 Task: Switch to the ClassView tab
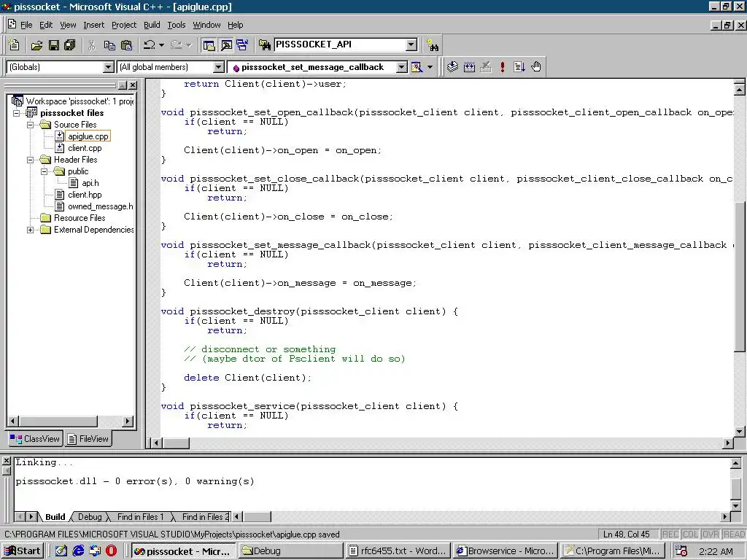coord(35,439)
